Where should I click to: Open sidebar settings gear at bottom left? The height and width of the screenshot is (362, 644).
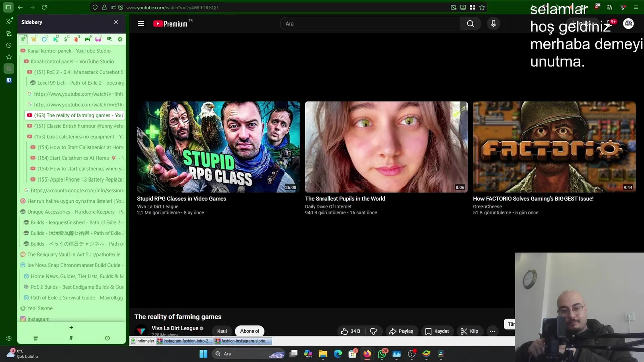(x=9, y=338)
